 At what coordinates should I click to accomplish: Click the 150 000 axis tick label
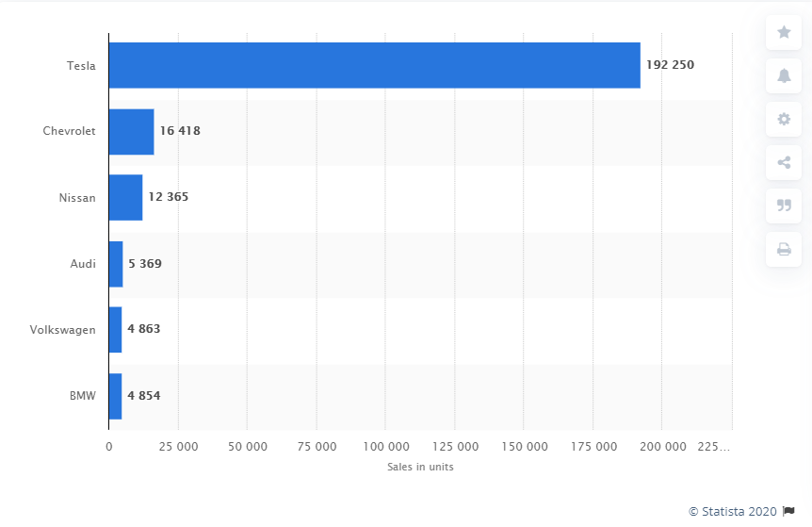[x=525, y=447]
